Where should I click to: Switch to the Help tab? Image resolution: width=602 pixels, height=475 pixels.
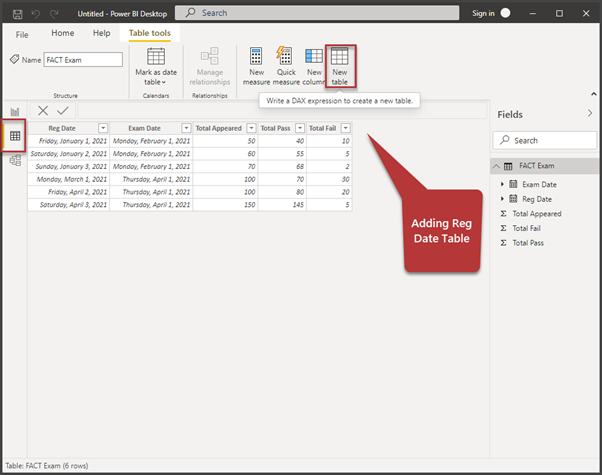point(101,33)
